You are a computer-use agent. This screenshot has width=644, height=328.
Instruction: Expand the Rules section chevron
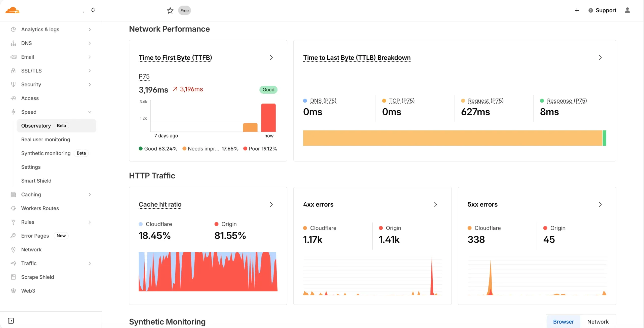click(x=90, y=222)
